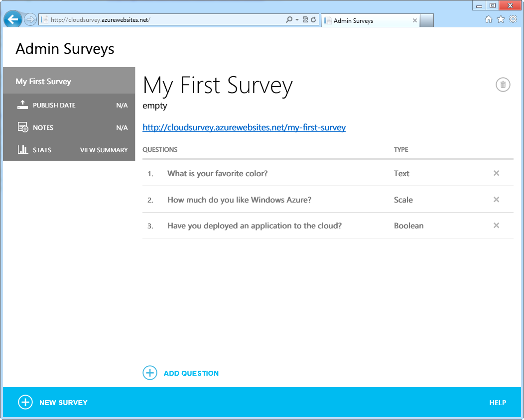Viewport: 524px width, 420px height.
Task: Go to browser home page icon
Action: click(x=489, y=19)
